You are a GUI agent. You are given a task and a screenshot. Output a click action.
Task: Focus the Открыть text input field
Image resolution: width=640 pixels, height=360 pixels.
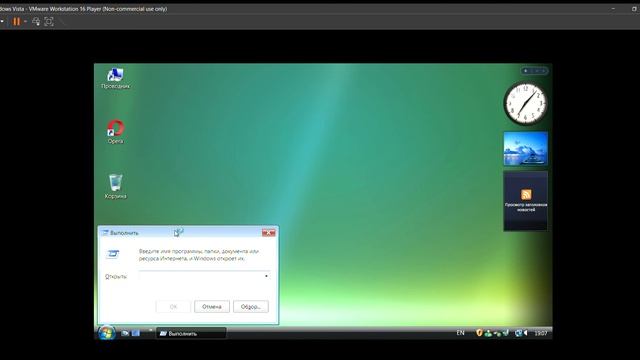pyautogui.click(x=200, y=276)
